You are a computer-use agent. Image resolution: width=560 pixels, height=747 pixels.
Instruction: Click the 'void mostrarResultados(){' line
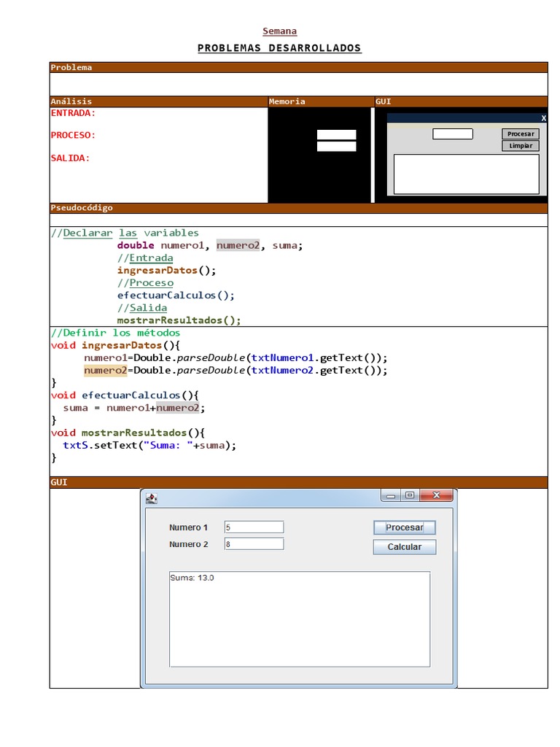[x=128, y=433]
